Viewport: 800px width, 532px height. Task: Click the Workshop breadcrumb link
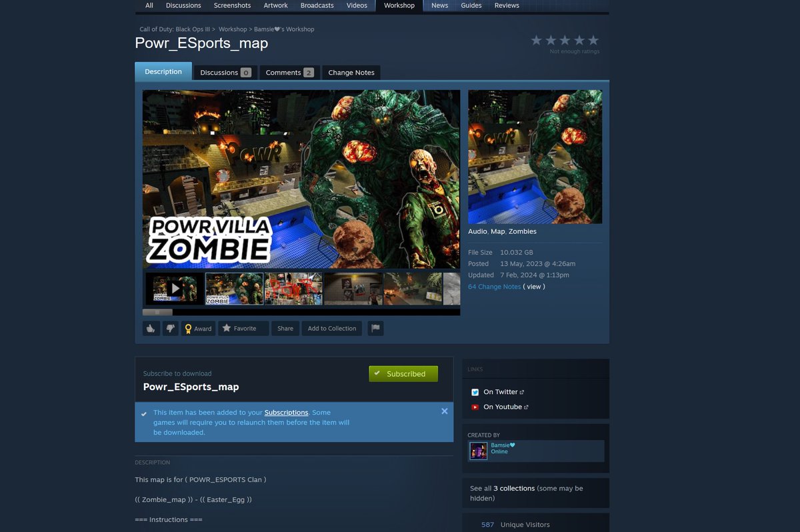click(233, 29)
